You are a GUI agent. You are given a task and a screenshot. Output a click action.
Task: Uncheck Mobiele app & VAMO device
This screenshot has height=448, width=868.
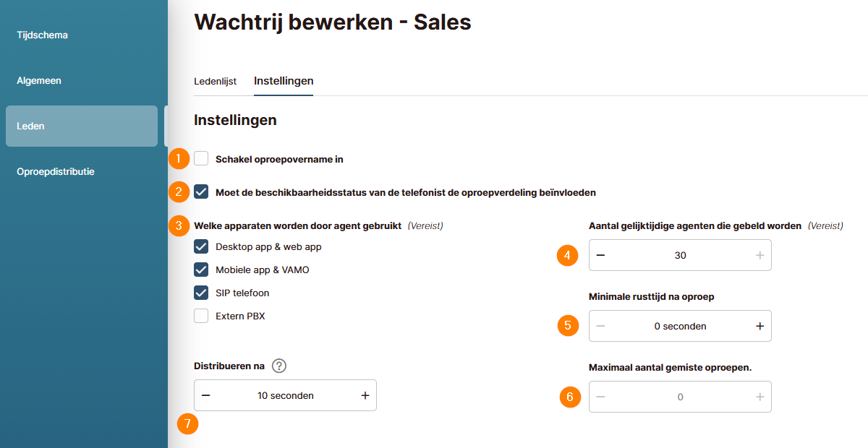201,270
